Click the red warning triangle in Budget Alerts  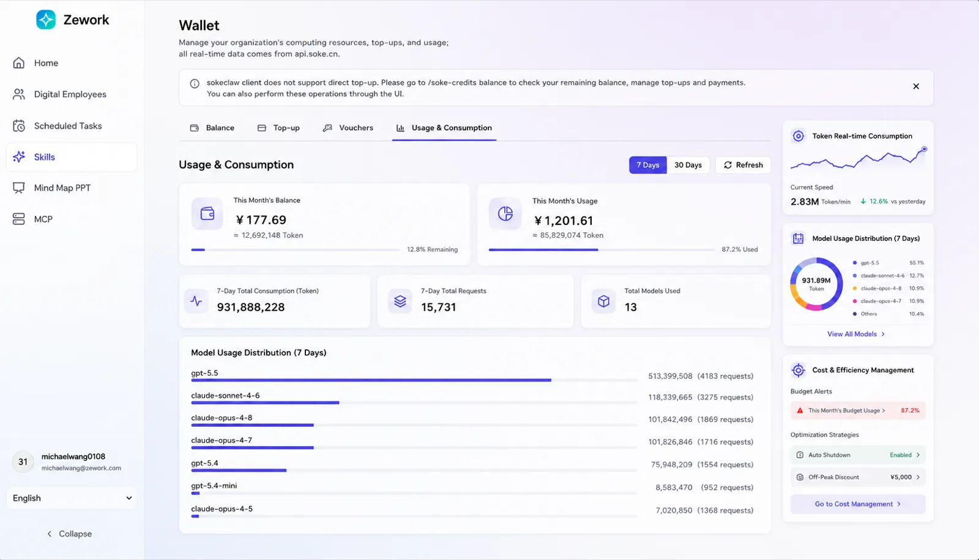[x=800, y=411]
